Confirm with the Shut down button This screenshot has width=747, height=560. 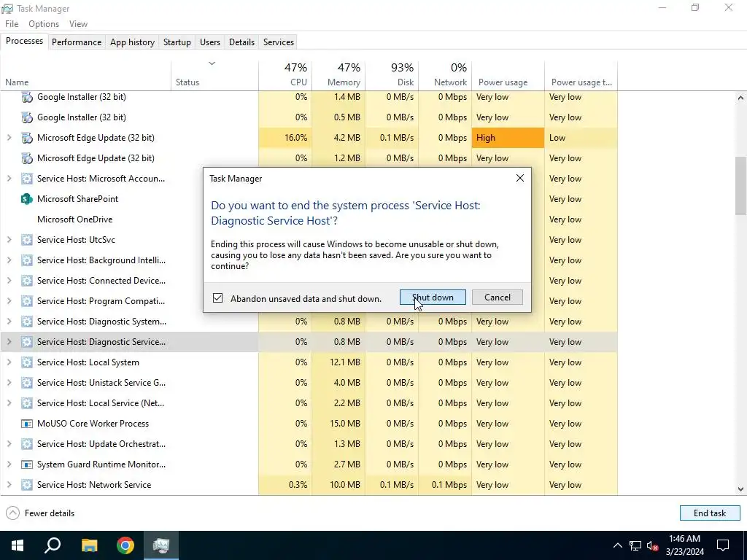(x=433, y=297)
